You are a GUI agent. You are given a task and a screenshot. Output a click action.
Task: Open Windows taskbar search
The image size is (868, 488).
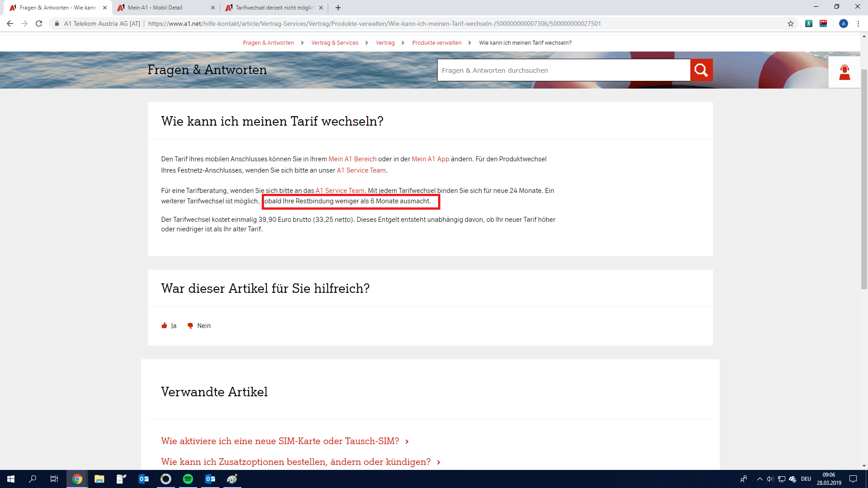33,479
